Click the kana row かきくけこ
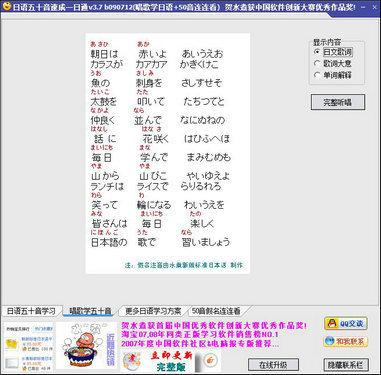The image size is (381, 375). click(199, 64)
